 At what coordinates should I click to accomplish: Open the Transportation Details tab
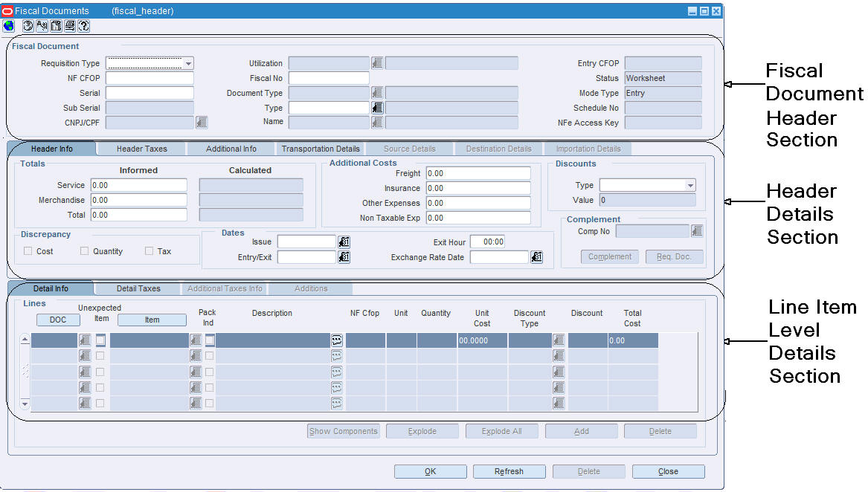coord(321,149)
